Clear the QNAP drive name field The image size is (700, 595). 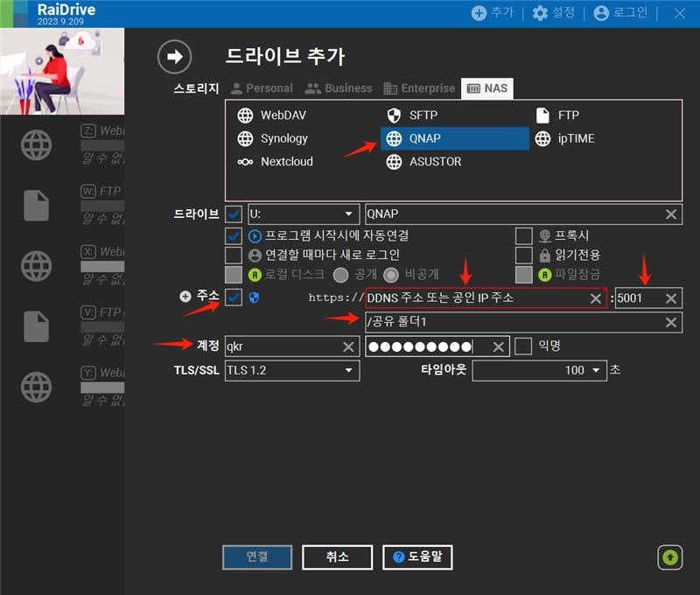click(x=671, y=214)
